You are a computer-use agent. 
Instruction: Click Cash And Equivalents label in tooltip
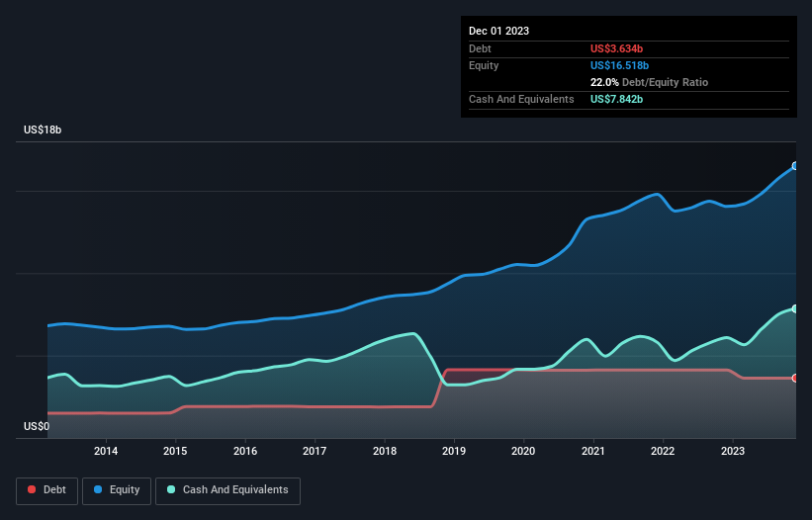pos(521,99)
